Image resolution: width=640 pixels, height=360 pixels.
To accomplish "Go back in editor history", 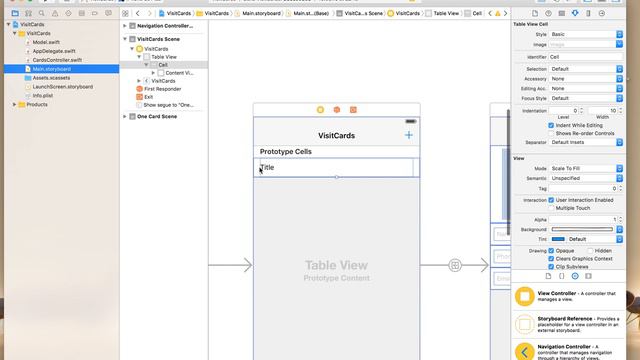I will (138, 13).
